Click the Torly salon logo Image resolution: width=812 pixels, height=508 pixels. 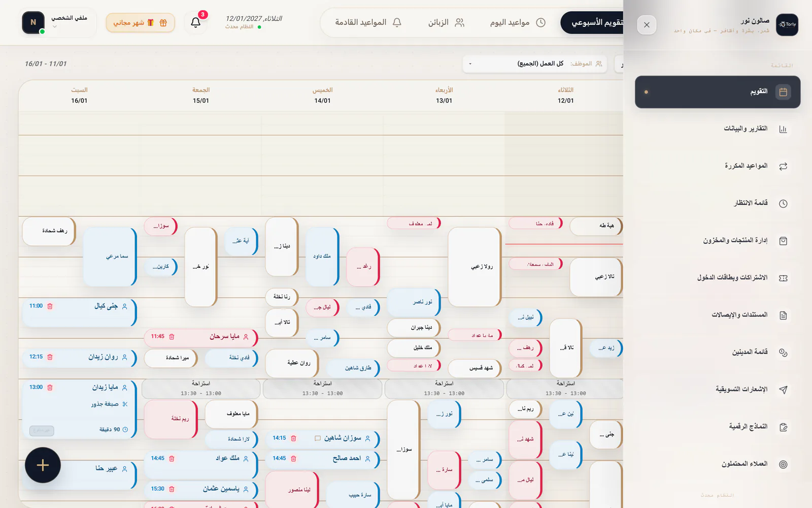787,24
